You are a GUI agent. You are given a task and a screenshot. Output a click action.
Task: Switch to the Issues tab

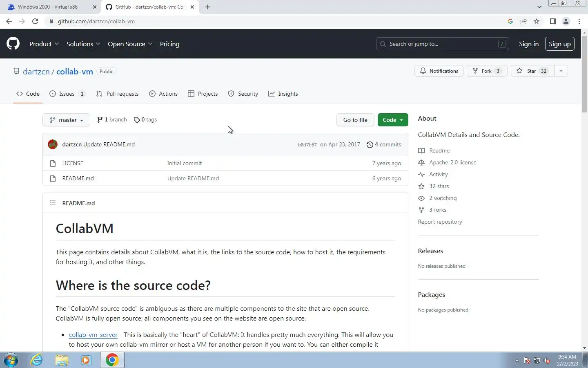67,94
